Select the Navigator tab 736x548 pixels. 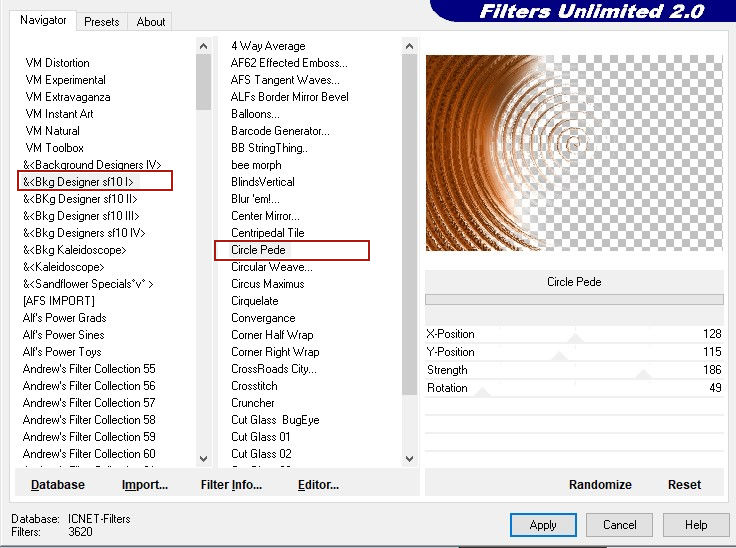(x=44, y=20)
